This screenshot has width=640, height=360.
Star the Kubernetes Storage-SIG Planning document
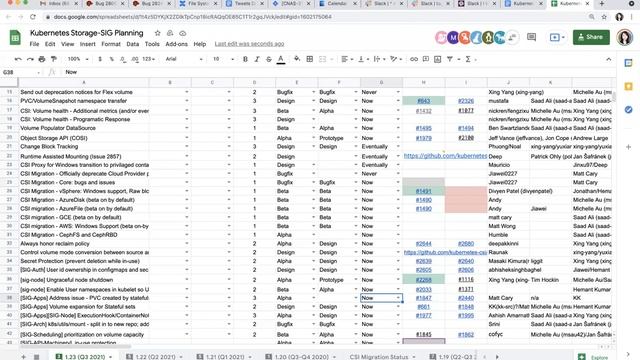(158, 33)
